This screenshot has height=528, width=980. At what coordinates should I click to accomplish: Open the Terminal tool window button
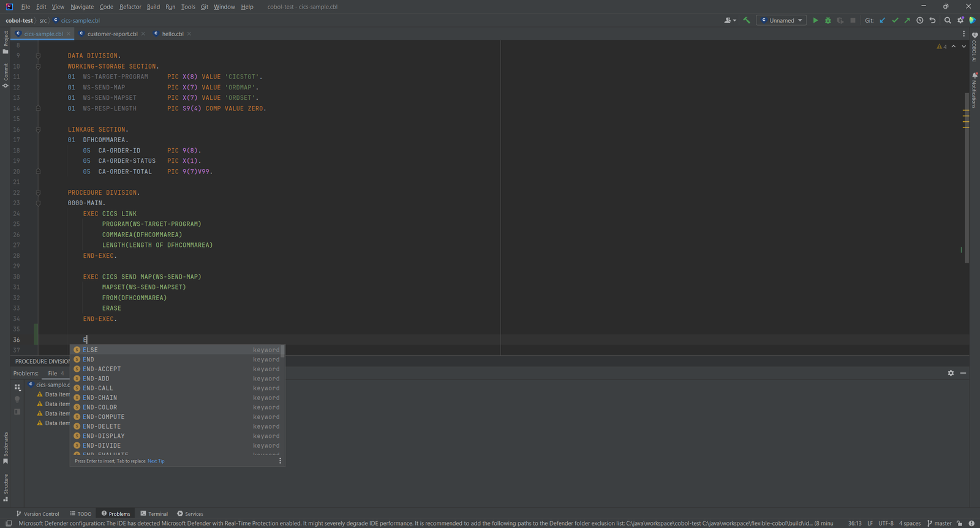(154, 514)
